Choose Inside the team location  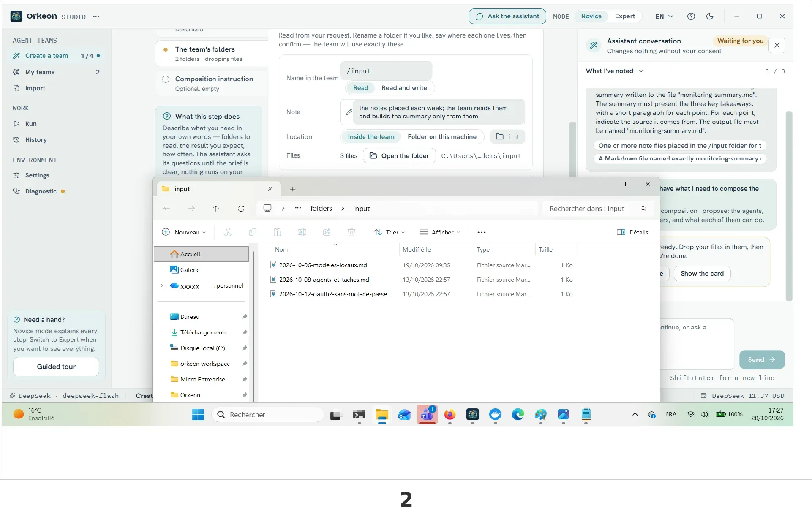pyautogui.click(x=371, y=137)
